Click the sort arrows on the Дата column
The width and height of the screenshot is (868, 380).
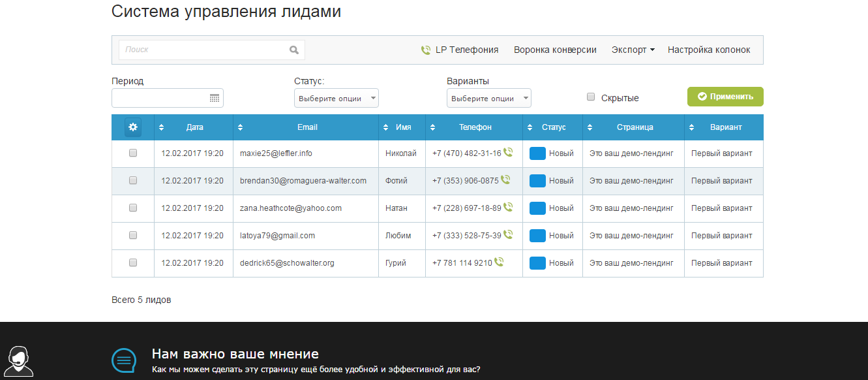pos(162,127)
